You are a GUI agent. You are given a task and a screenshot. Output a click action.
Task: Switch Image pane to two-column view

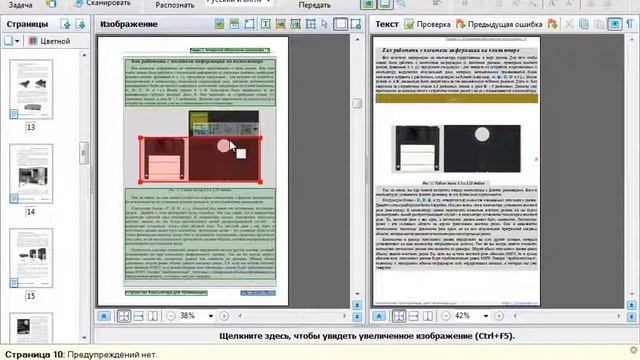153,316
